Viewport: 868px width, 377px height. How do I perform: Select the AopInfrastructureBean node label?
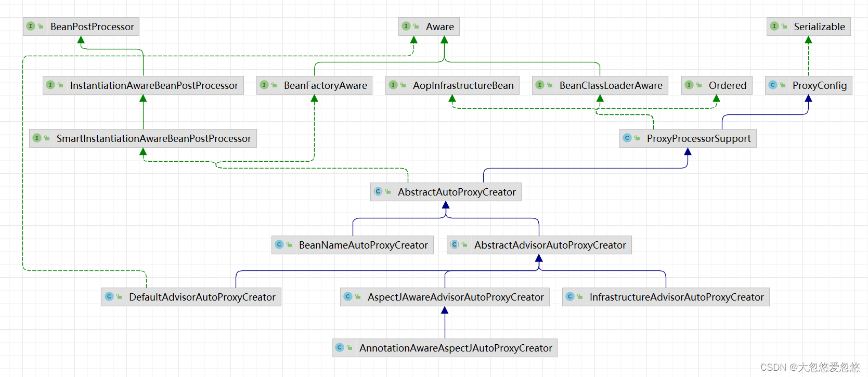tap(463, 85)
